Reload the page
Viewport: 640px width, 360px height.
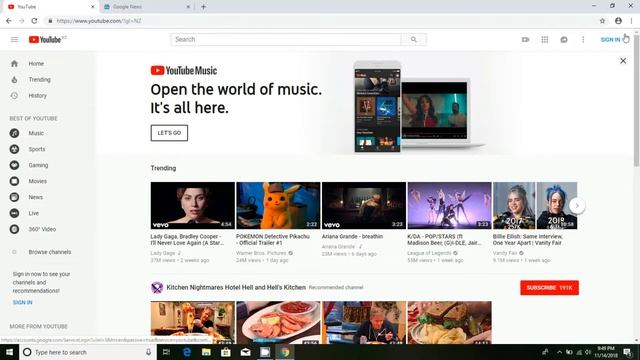coord(34,21)
